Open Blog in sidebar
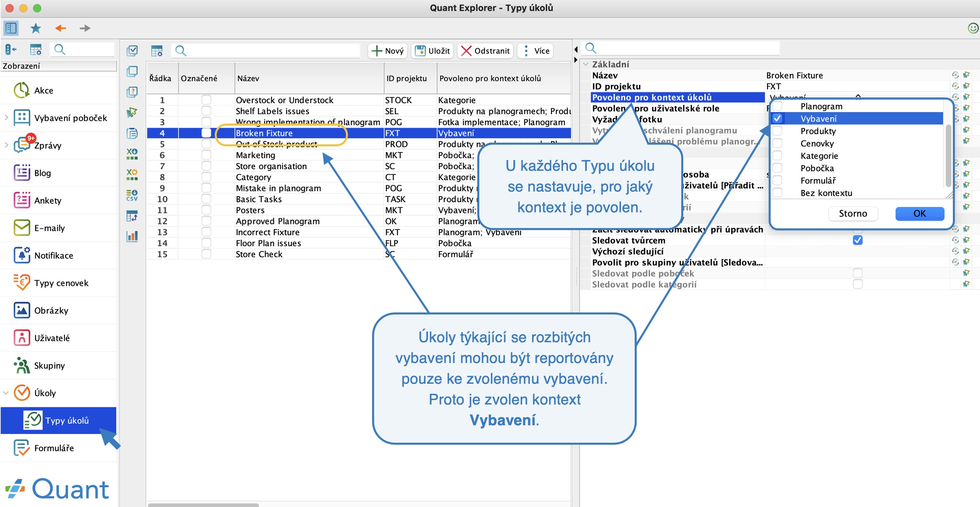Screen dimensions: 980x507 click(x=59, y=173)
